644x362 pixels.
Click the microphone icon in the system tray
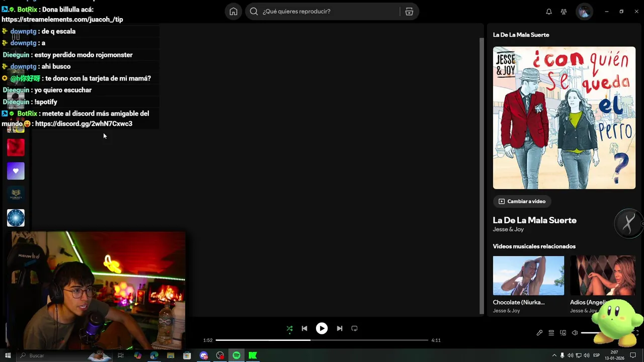562,355
